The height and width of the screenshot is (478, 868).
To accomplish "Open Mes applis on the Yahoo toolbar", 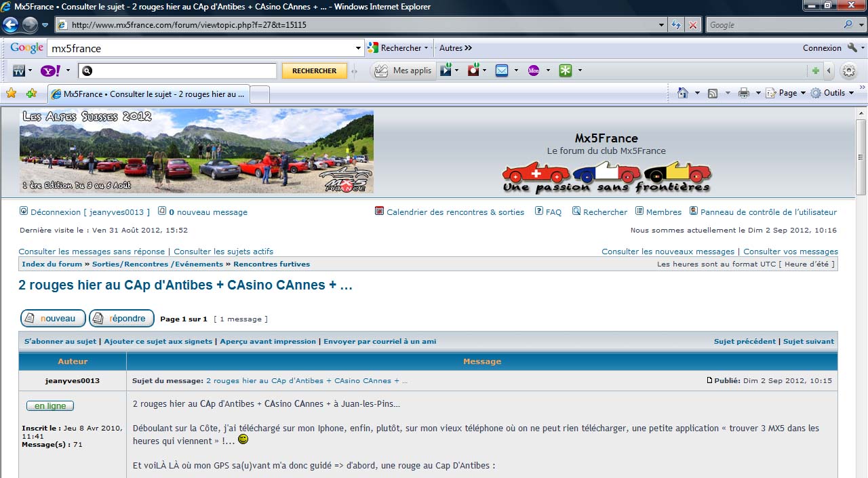I will (x=403, y=71).
